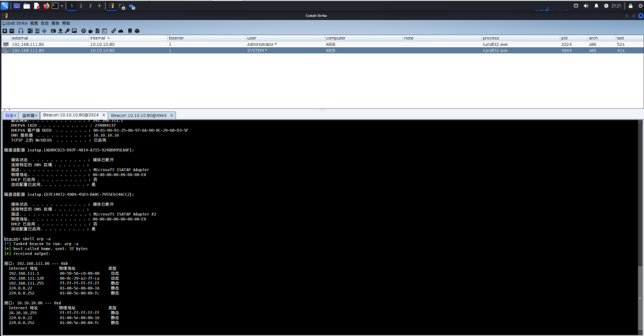The width and height of the screenshot is (644, 336).
Task: Sort sessions by process column
Action: click(x=520, y=38)
